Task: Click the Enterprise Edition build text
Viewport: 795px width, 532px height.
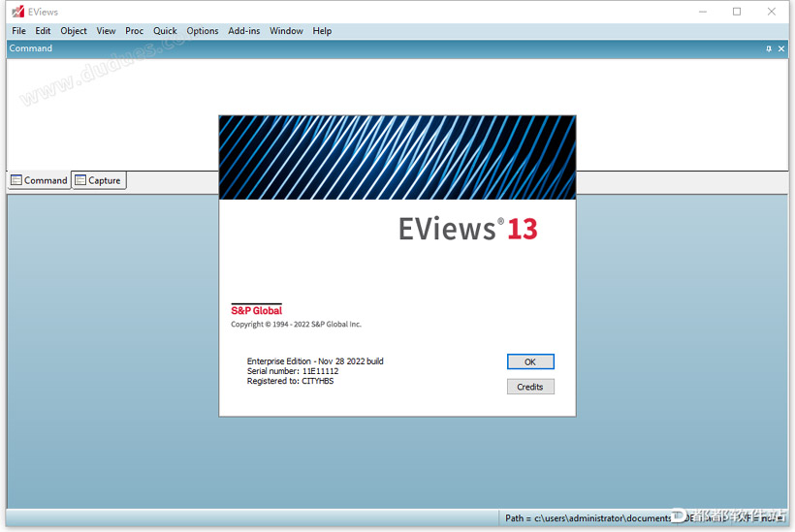Action: pos(315,361)
